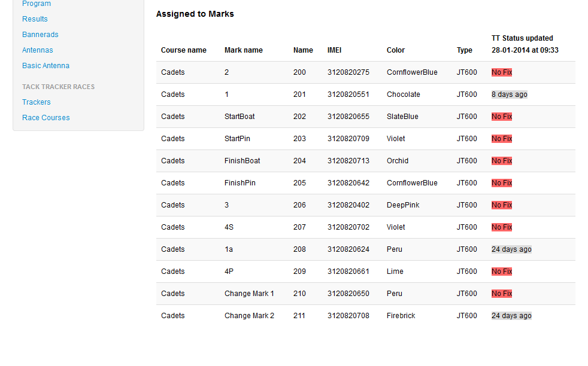The width and height of the screenshot is (588, 366).
Task: Go to the Bannerads page
Action: pos(40,35)
